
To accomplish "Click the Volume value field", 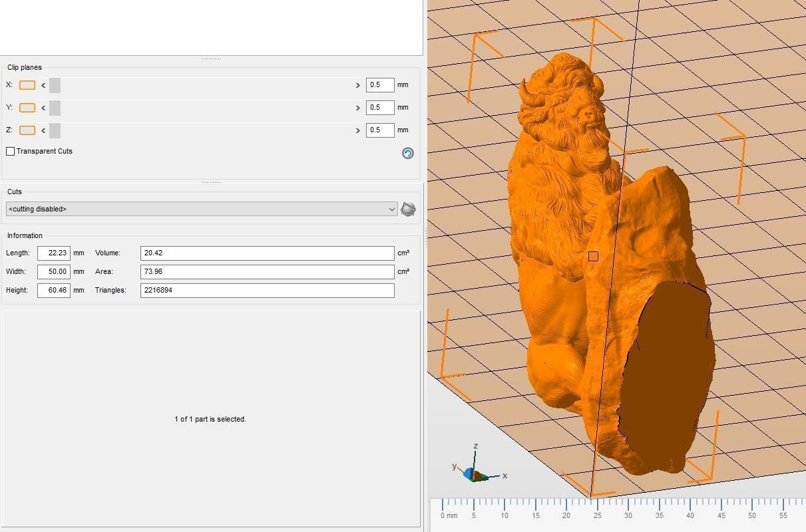I will coord(268,253).
